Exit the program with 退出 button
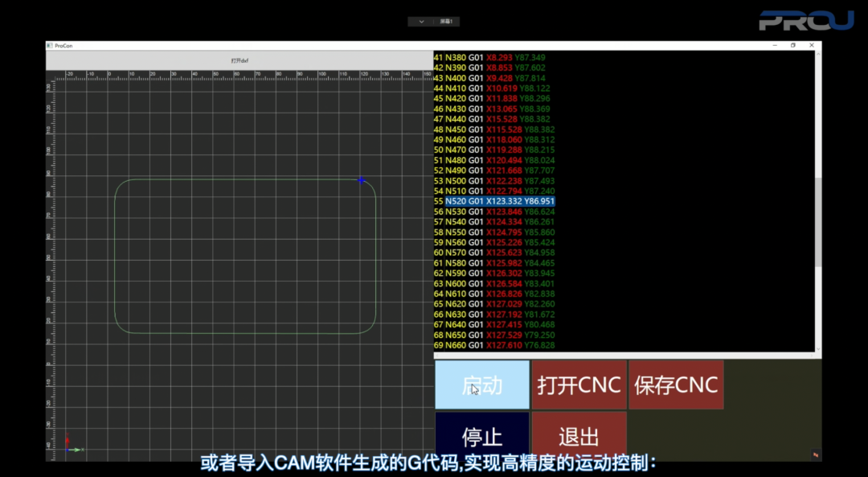Viewport: 868px width, 477px height. point(579,435)
